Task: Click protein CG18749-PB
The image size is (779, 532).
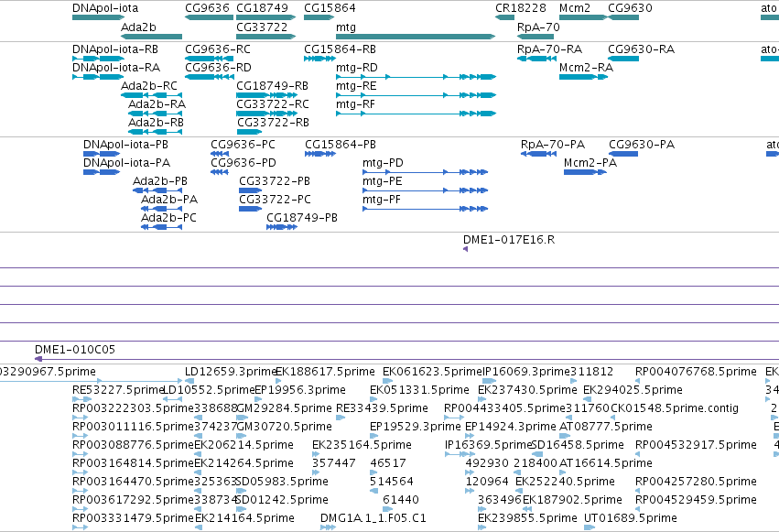Action: tap(282, 227)
